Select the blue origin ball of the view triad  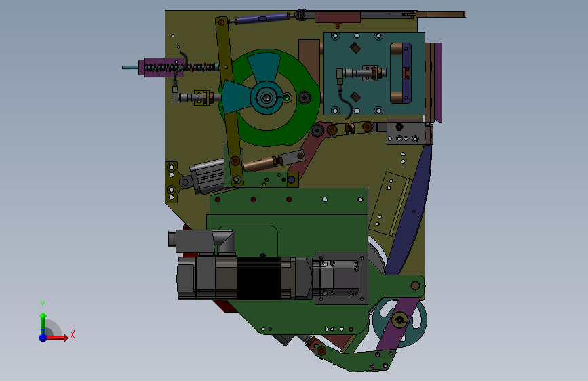(x=43, y=338)
